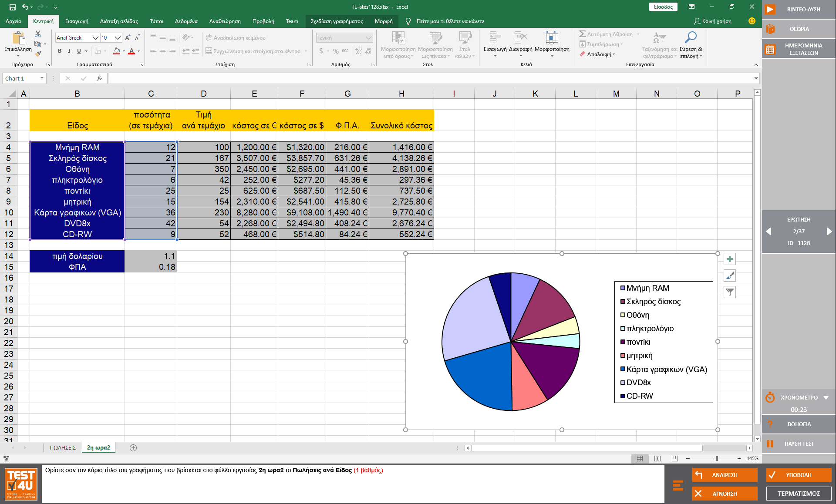Click the ΒΙΝΤΕΟ-ΛΥΣΗ button
Screen dimensions: 836x504
799,10
